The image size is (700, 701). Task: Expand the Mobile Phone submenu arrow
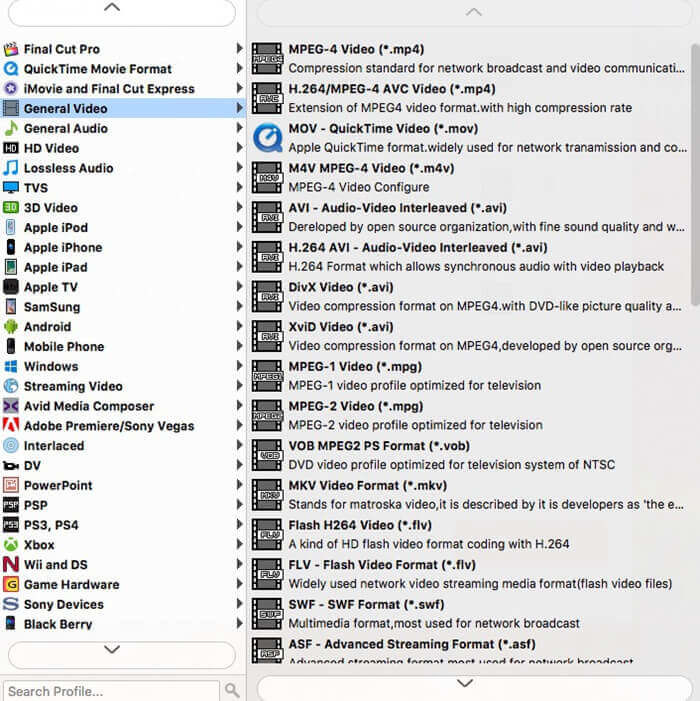(x=239, y=346)
